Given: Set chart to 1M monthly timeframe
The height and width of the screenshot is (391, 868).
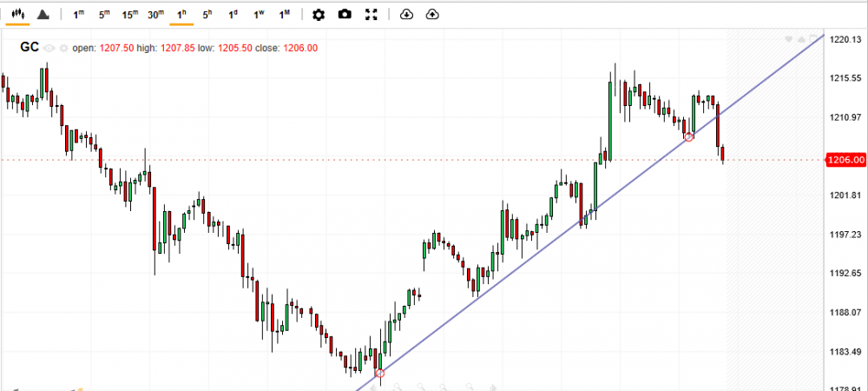Looking at the screenshot, I should tap(285, 15).
